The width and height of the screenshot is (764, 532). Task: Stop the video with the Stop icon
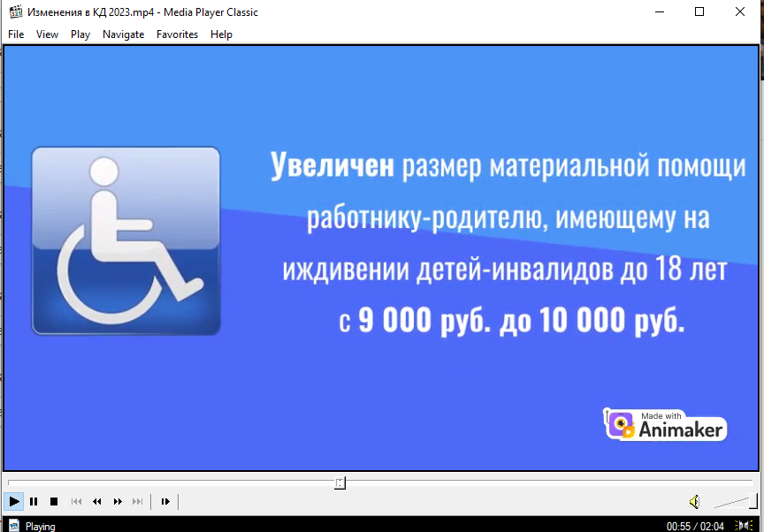click(x=54, y=501)
